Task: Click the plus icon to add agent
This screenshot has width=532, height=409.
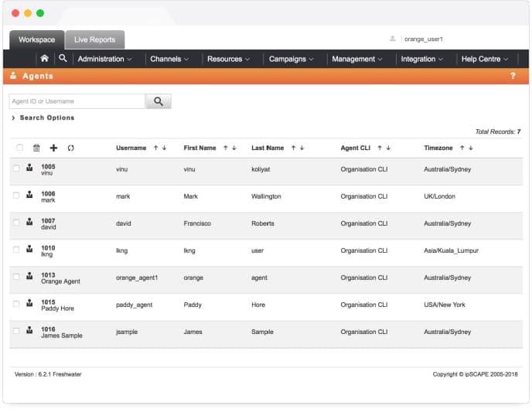Action: [53, 148]
